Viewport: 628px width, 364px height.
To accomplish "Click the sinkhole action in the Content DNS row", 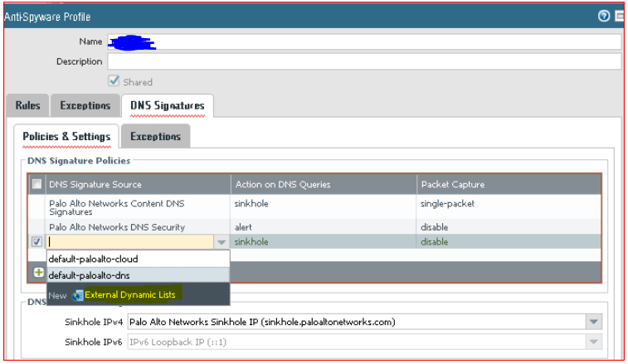I will 251,203.
